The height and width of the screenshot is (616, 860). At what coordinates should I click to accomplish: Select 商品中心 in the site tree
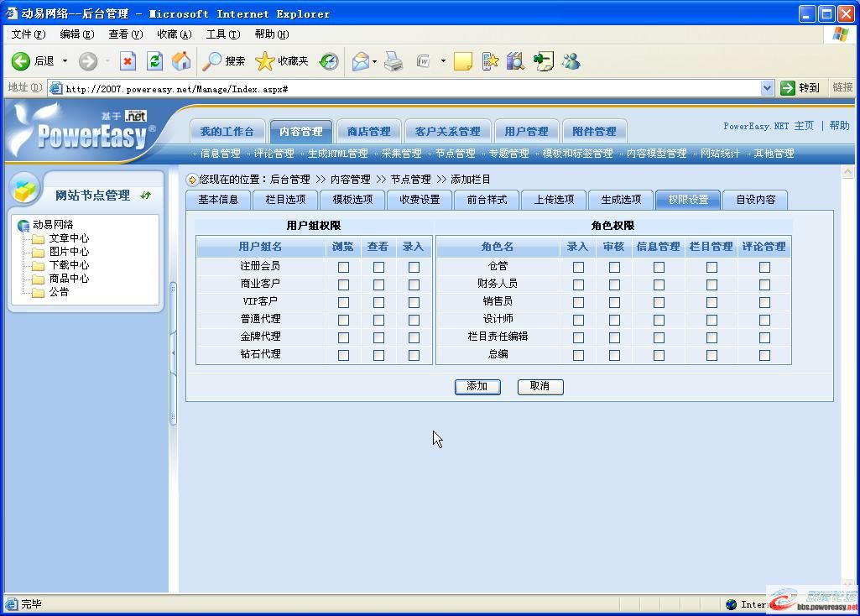(70, 278)
